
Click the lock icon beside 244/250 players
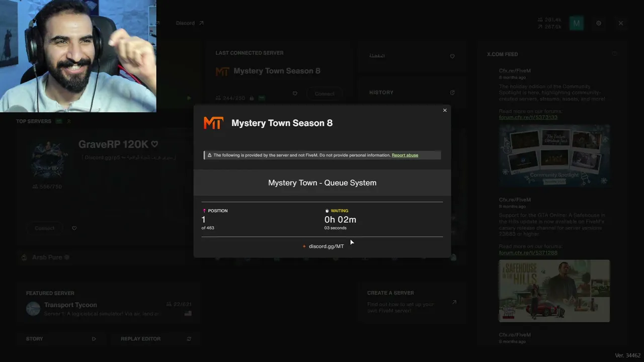coord(252,98)
